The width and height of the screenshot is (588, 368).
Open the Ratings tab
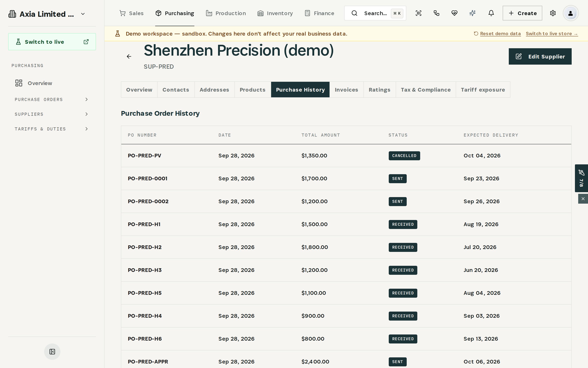pos(380,90)
